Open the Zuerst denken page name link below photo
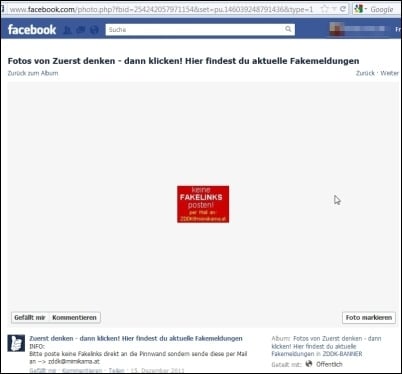The height and width of the screenshot is (374, 402). [x=136, y=339]
